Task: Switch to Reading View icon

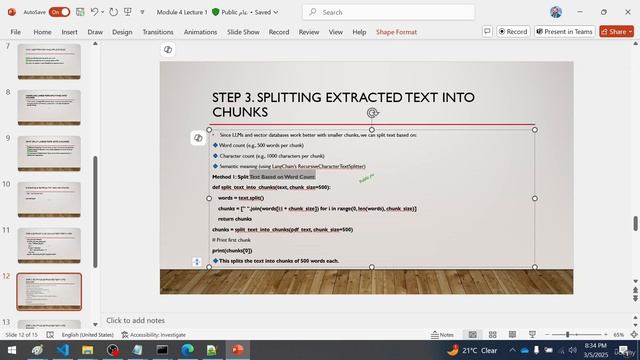Action: click(512, 335)
